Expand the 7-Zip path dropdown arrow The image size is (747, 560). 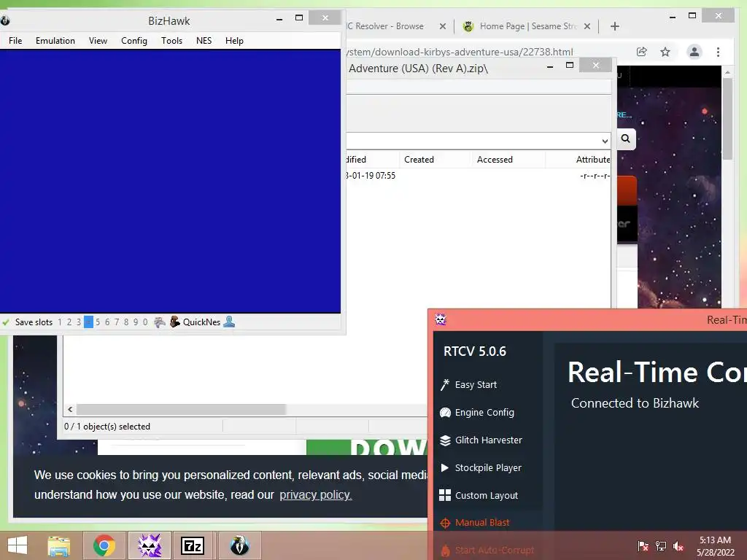605,141
